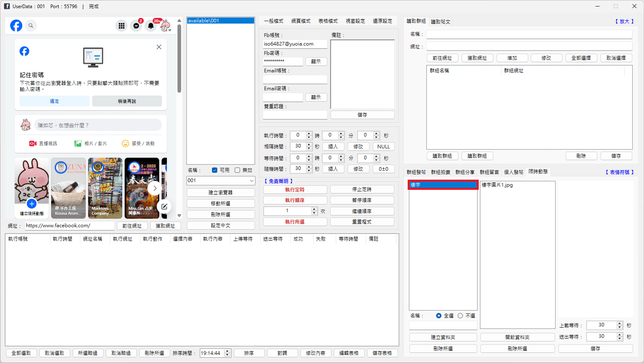Switch to the 群組發帖 tab
The image size is (644, 363).
click(x=416, y=172)
